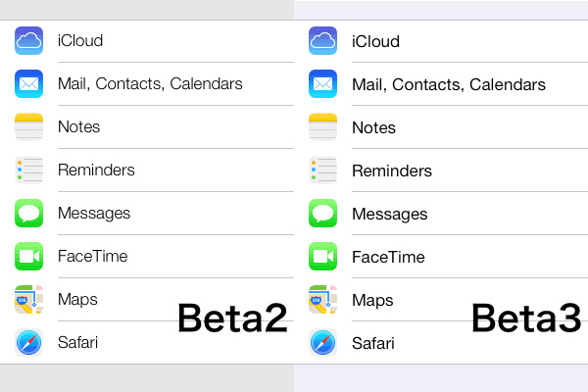
Task: Tap the Safari compass icon in the Beta3 panel
Action: click(x=323, y=343)
